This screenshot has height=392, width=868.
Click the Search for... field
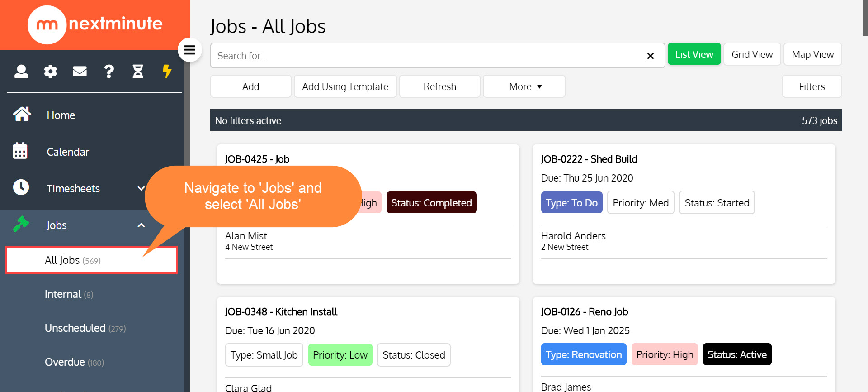[x=438, y=56]
